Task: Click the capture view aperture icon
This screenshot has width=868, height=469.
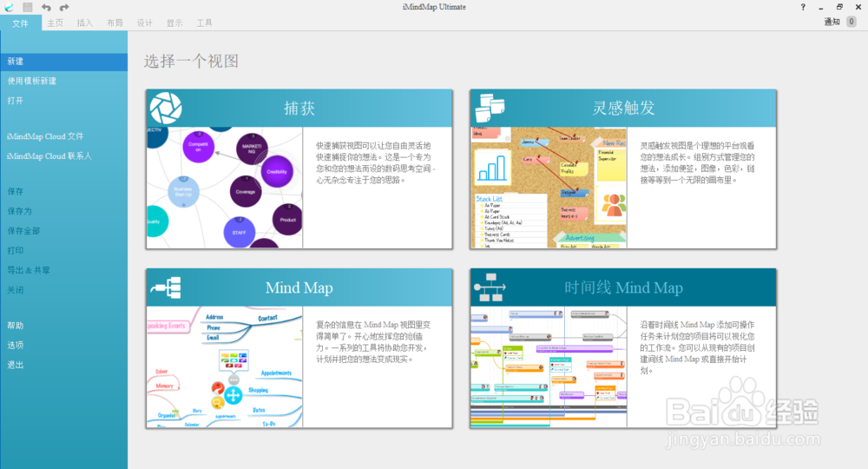Action: click(x=166, y=108)
